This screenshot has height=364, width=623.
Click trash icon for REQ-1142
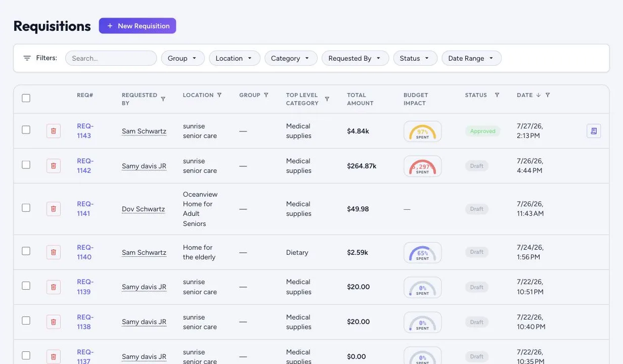tap(54, 166)
